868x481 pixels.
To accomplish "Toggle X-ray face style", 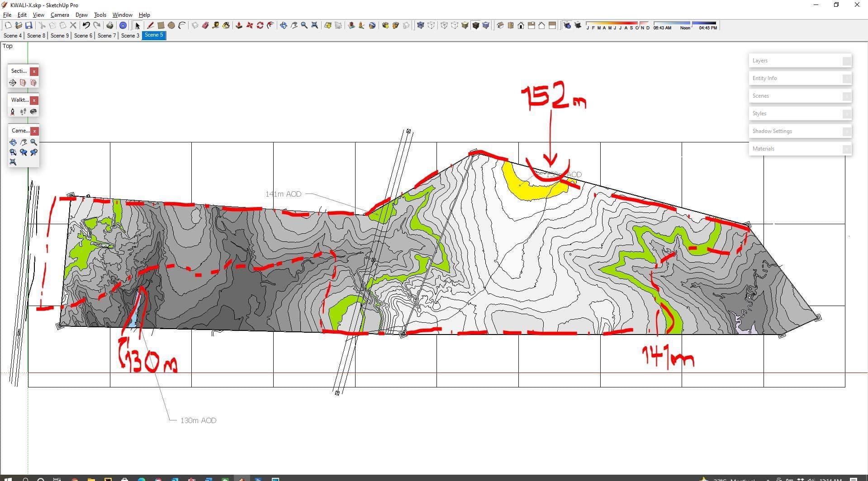I will tap(420, 26).
